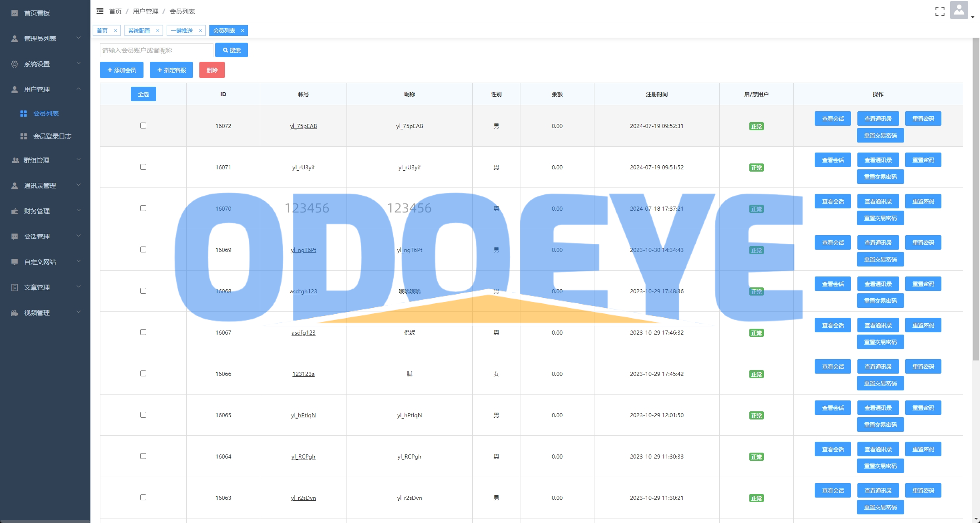Click 查看通讯录 for member 16065

coord(878,408)
